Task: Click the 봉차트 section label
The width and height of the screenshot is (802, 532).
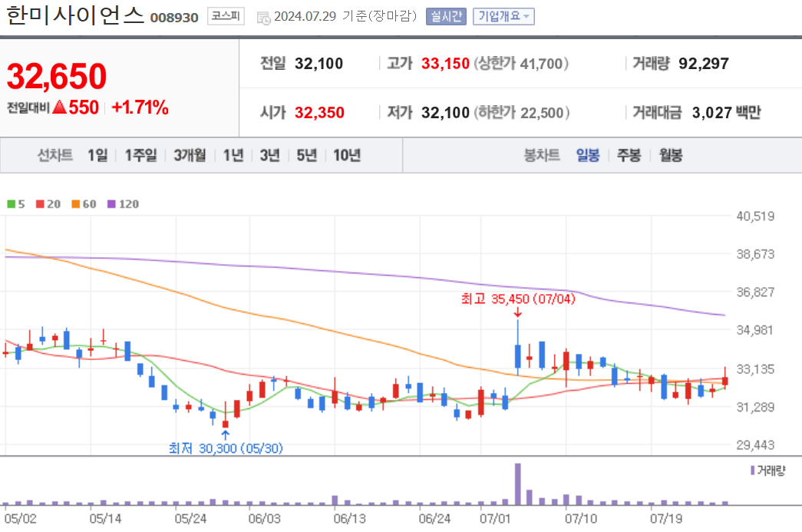Action: [542, 155]
